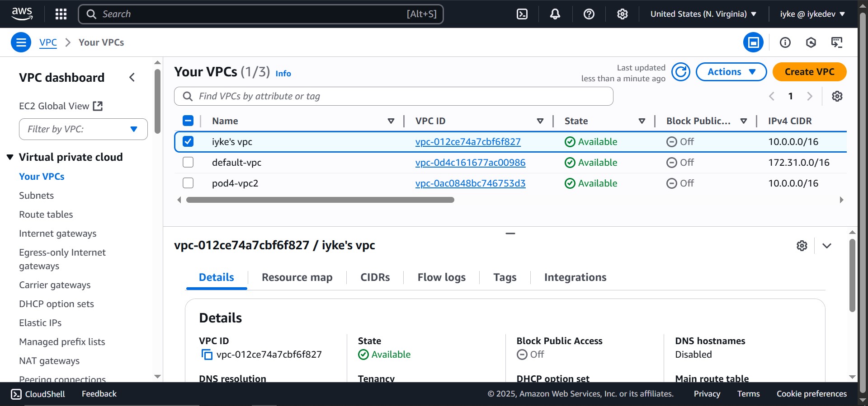
Task: Refresh the VPC list
Action: pos(680,72)
